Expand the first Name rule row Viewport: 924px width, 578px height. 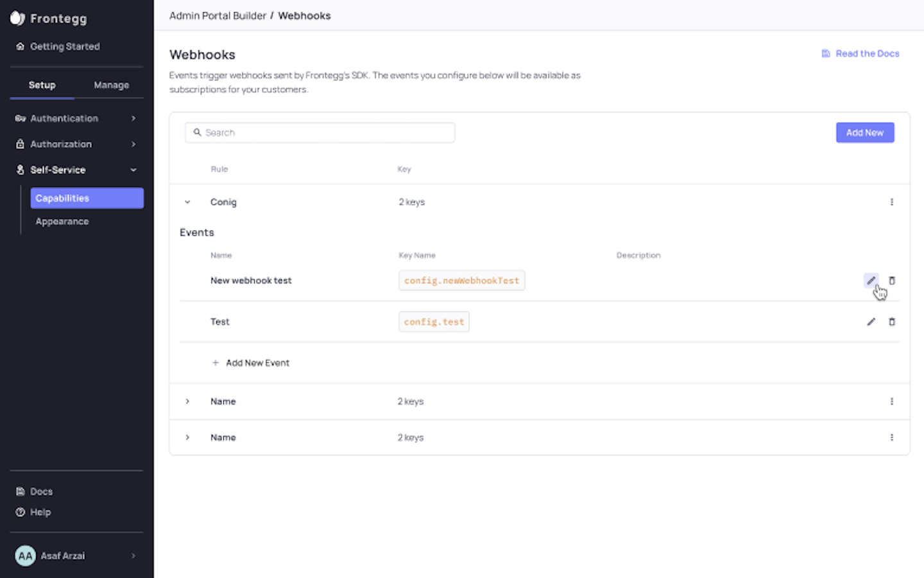tap(187, 401)
